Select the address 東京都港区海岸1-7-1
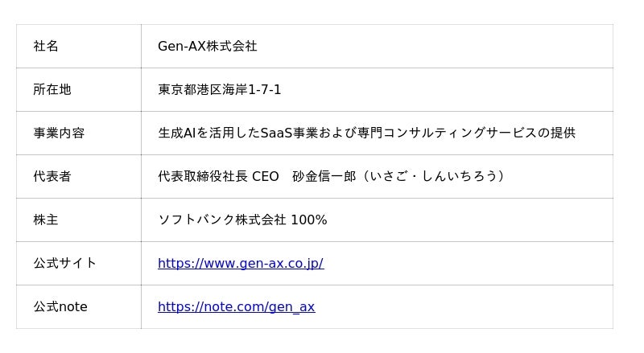644x353 pixels. click(x=219, y=90)
